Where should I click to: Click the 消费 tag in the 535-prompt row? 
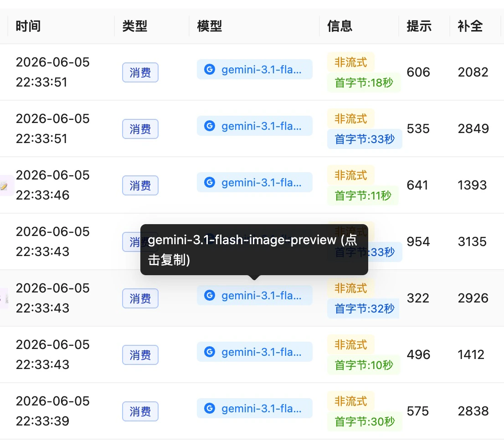(140, 129)
